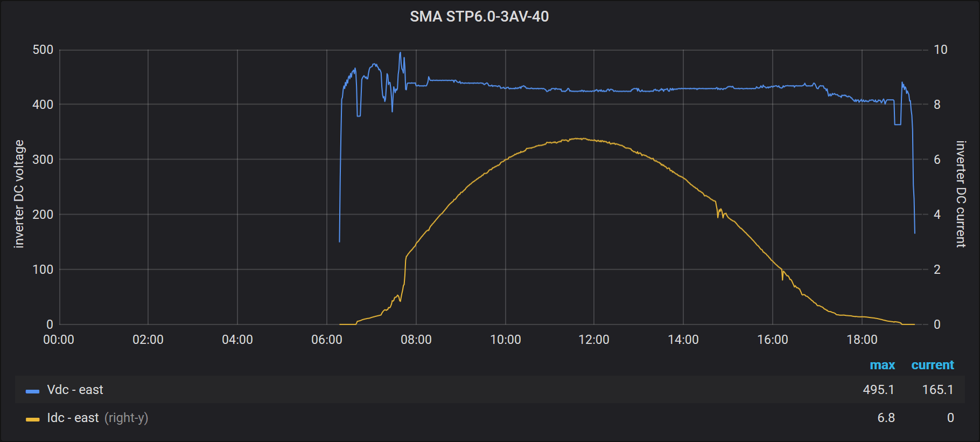Open the yellow Idc - east color swatch
This screenshot has width=980, height=442.
[32, 419]
